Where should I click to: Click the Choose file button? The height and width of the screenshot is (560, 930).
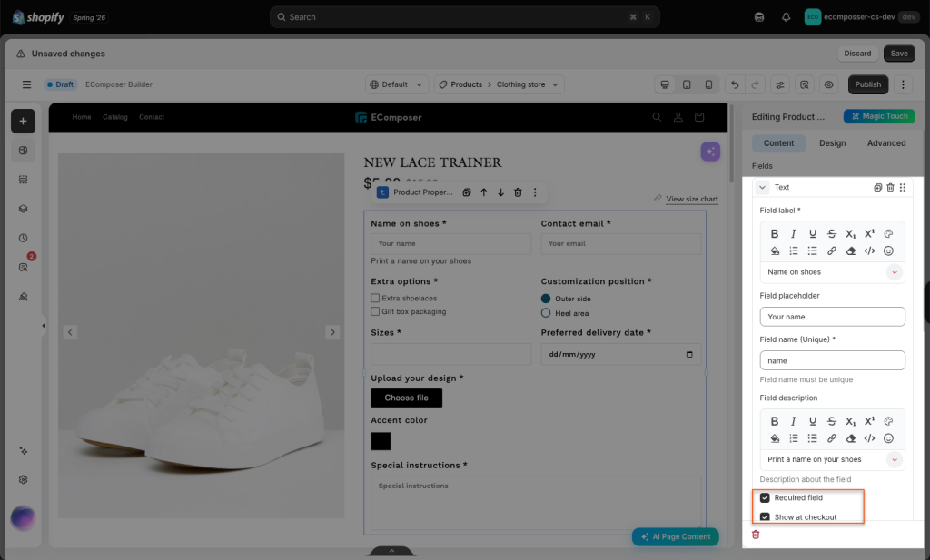point(406,398)
